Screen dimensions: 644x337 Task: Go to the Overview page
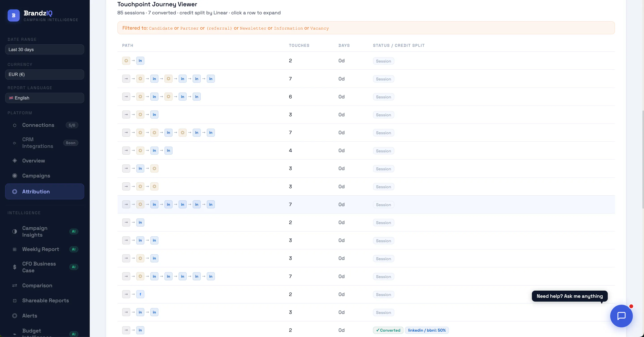(x=45, y=161)
